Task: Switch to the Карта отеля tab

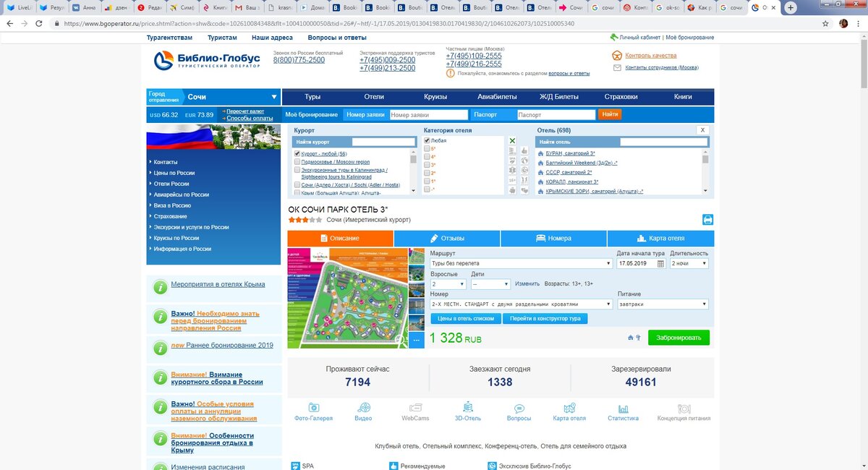Action: click(x=660, y=238)
